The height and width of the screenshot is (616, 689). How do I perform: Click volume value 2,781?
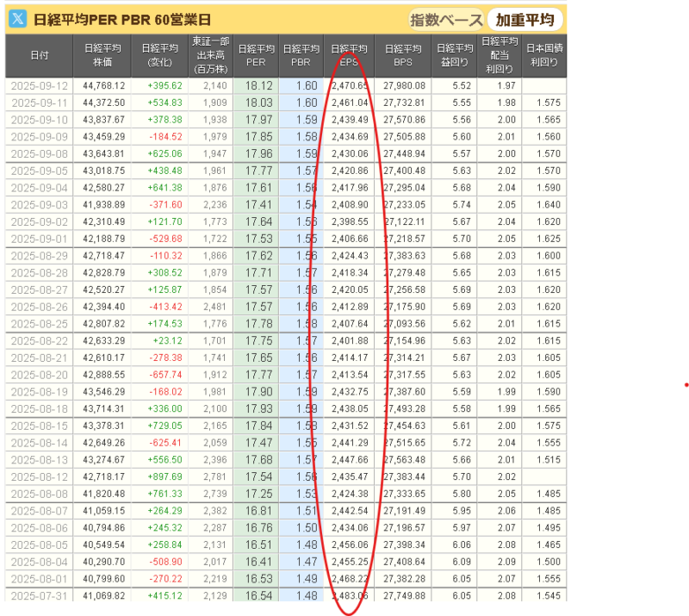point(214,477)
